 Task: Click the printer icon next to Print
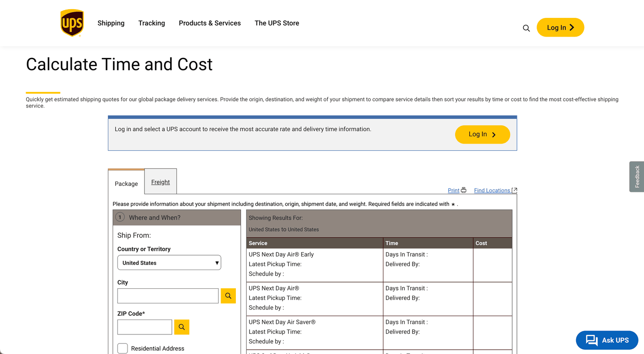coord(463,190)
